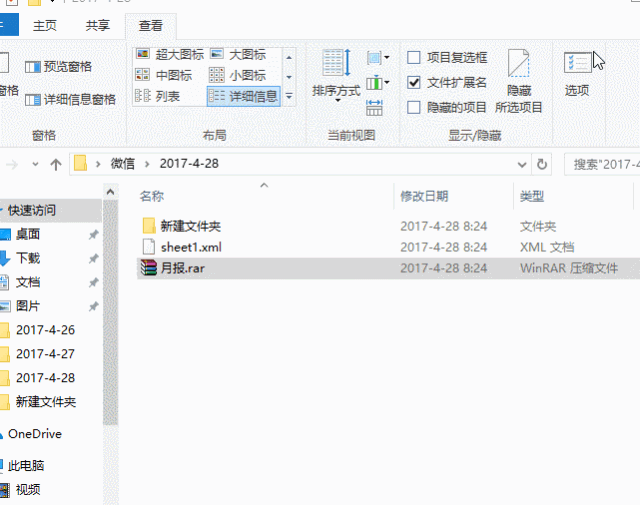640x505 pixels.
Task: Click 微信 in the address path
Action: pyautogui.click(x=122, y=164)
